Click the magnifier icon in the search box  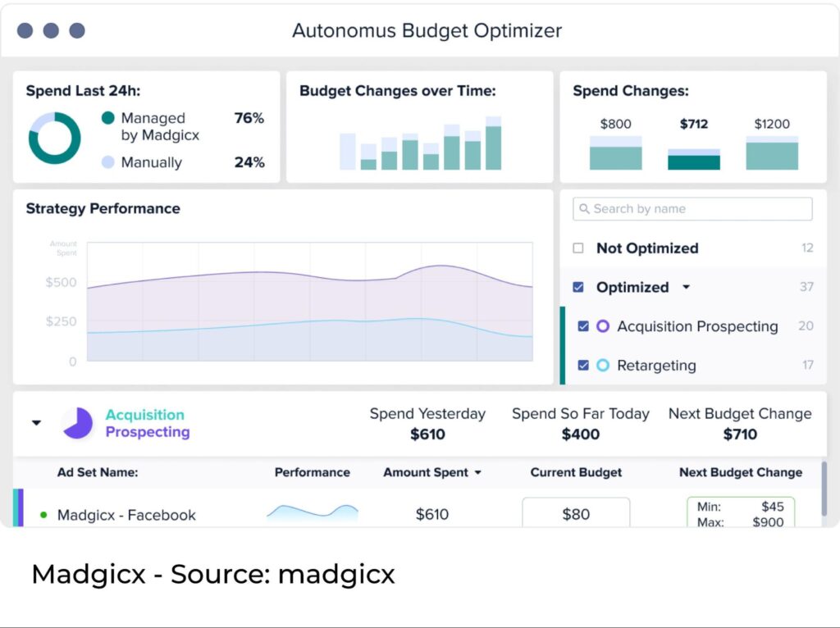584,209
